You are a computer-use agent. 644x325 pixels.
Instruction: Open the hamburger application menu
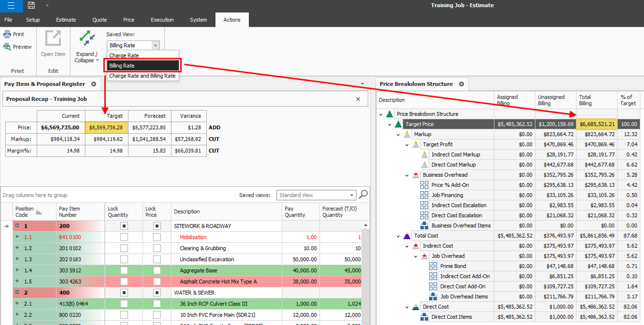point(11,6)
